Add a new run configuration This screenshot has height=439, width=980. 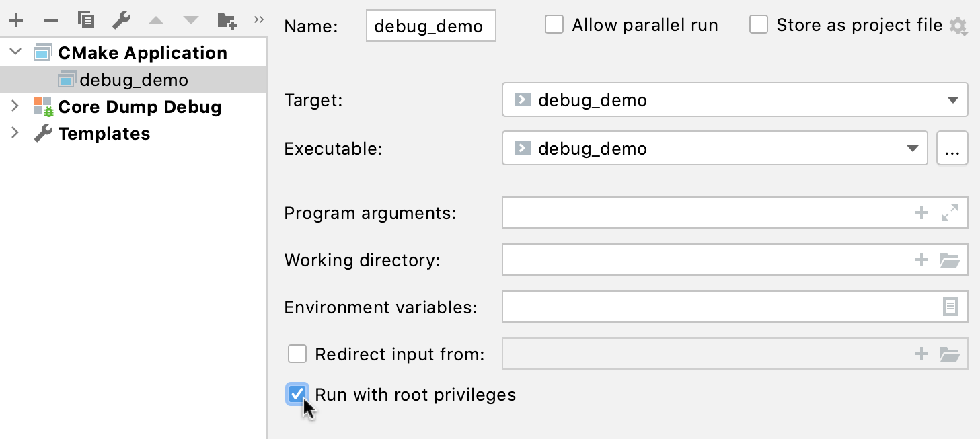click(x=16, y=19)
